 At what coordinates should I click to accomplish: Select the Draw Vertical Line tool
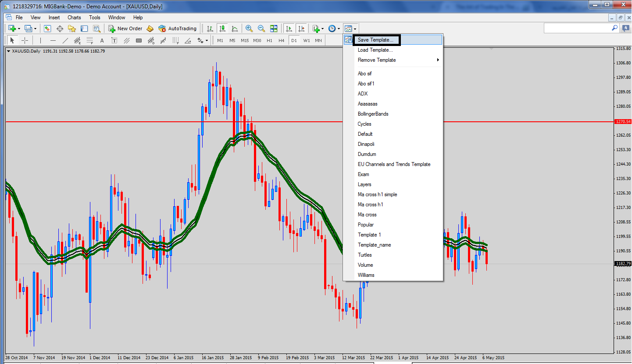[x=40, y=41]
